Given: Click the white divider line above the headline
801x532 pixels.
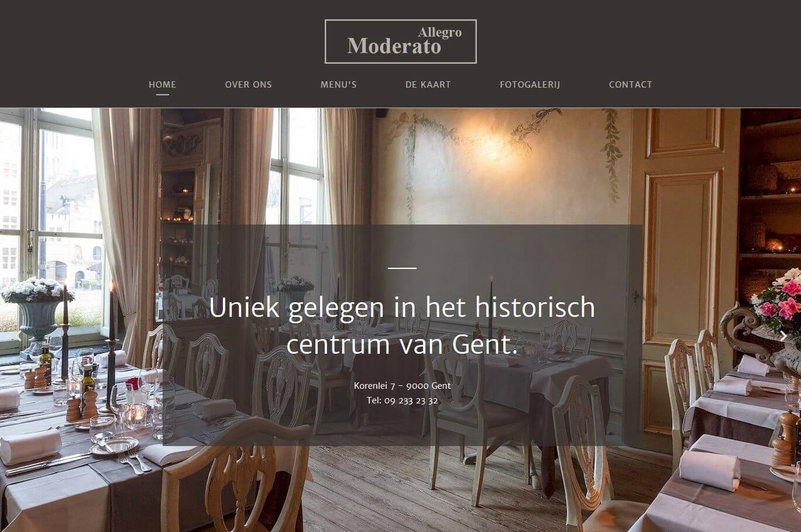Looking at the screenshot, I should click(x=402, y=268).
